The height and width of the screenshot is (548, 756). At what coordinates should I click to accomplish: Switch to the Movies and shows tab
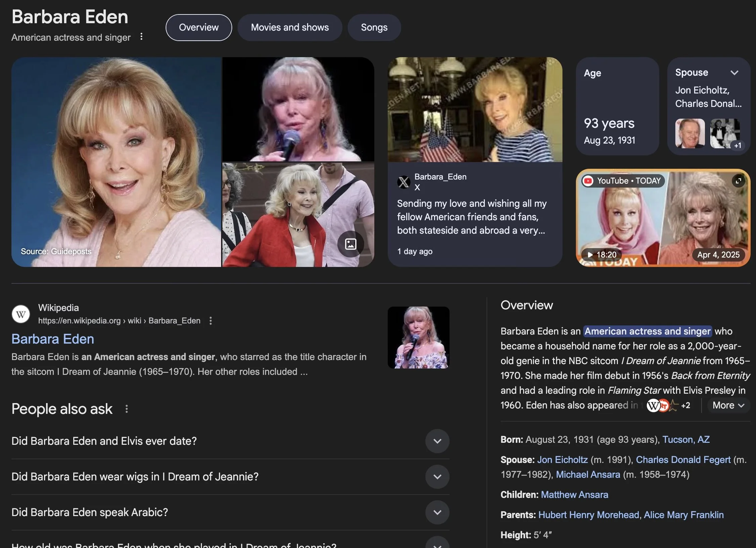tap(290, 28)
